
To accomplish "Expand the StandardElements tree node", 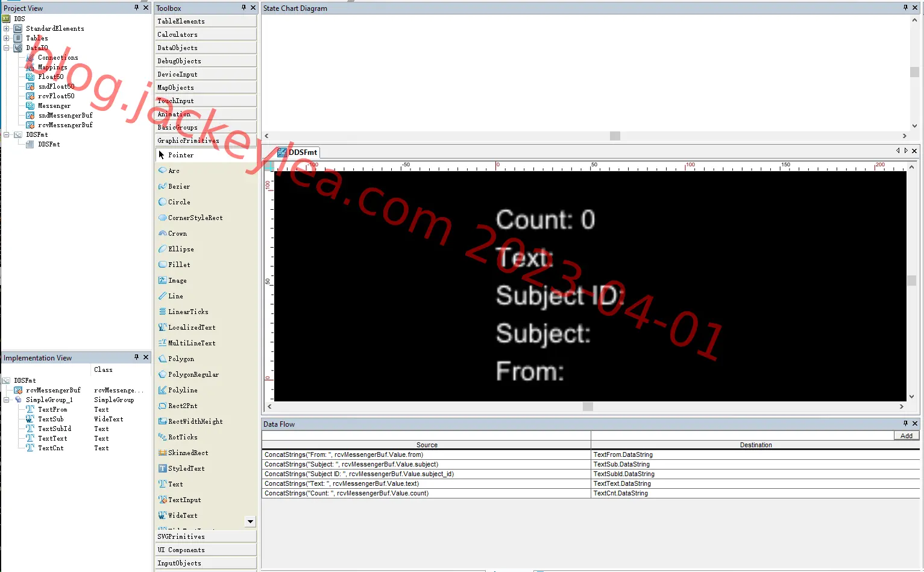I will [7, 28].
